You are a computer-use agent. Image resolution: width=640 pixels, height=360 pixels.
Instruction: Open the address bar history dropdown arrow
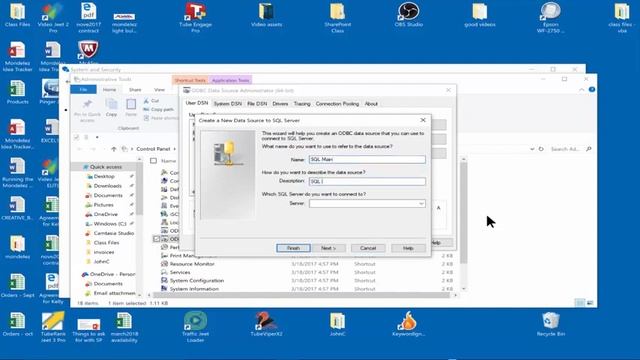coord(532,149)
